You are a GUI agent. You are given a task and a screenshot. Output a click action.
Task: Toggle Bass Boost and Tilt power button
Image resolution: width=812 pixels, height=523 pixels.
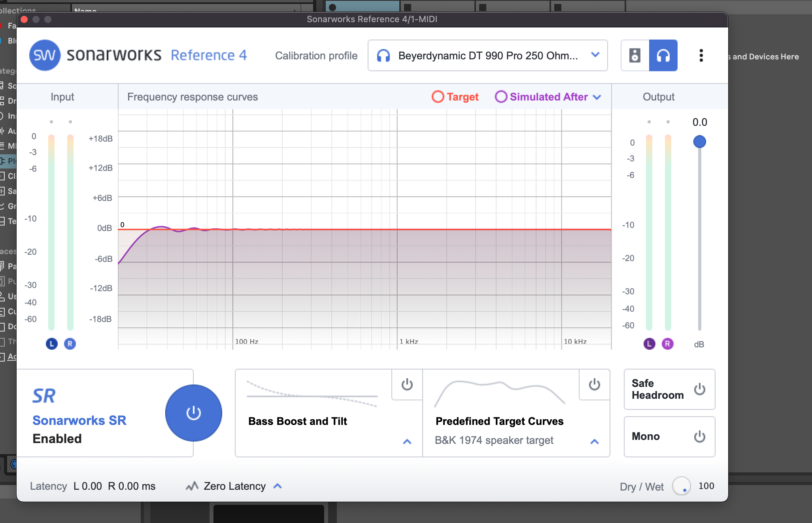click(407, 385)
